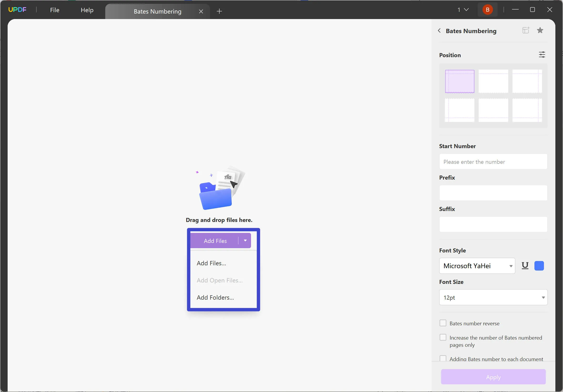563x392 pixels.
Task: Open the File menu
Action: (x=55, y=10)
